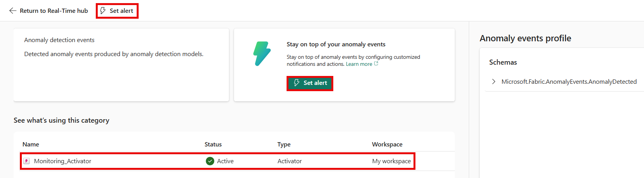
Task: Click the Anomaly events profile heading
Action: (525, 38)
